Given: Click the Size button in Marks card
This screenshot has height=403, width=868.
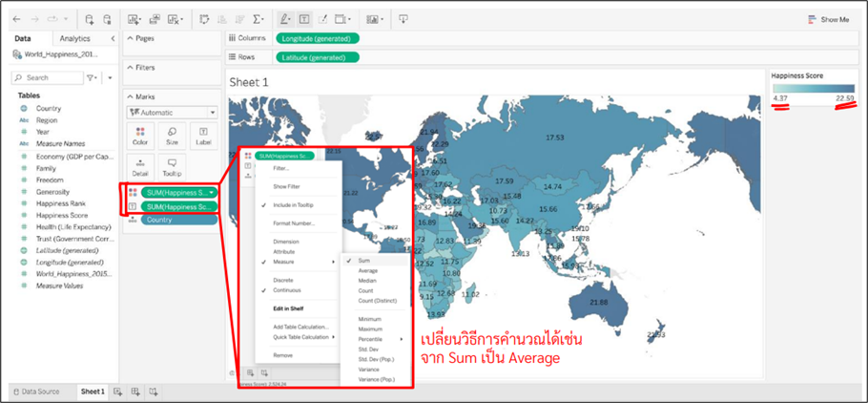Looking at the screenshot, I should pyautogui.click(x=172, y=136).
